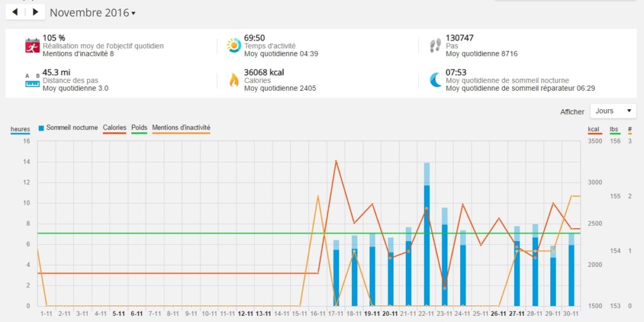Screen dimensions: 644x322
Task: Click the heures axis label
Action: (x=20, y=129)
